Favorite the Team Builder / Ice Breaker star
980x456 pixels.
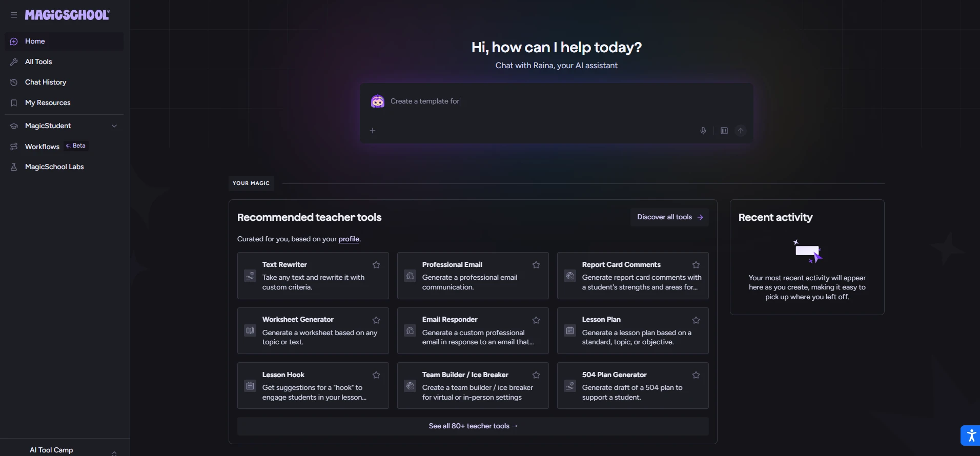[536, 375]
